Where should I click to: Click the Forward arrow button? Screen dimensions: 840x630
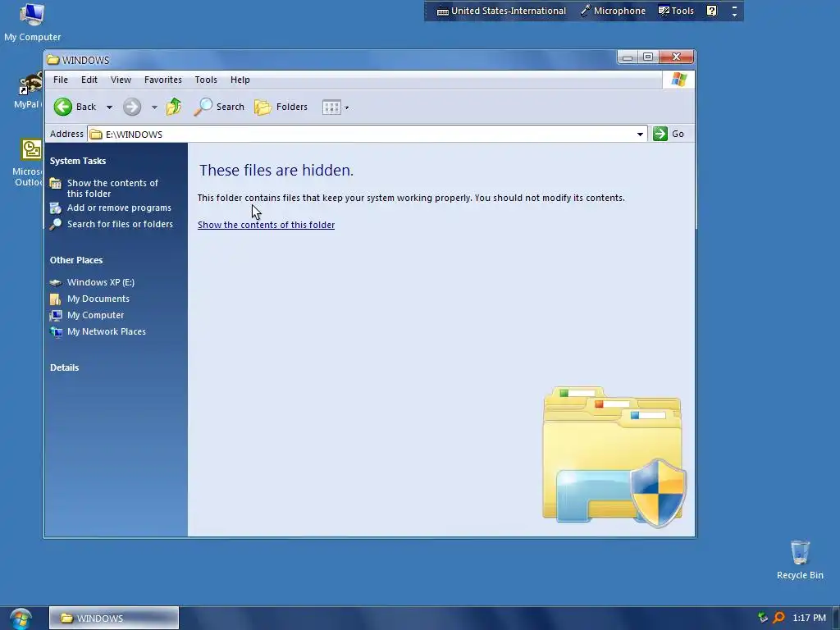(132, 107)
